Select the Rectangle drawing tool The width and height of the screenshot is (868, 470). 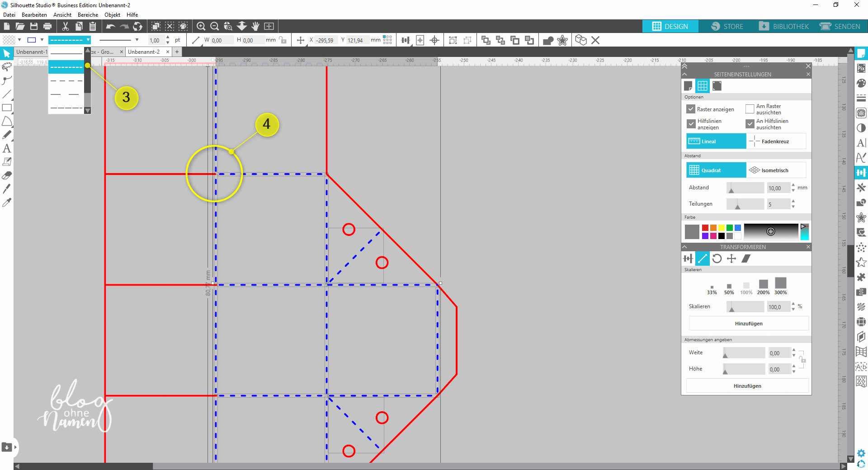click(7, 108)
